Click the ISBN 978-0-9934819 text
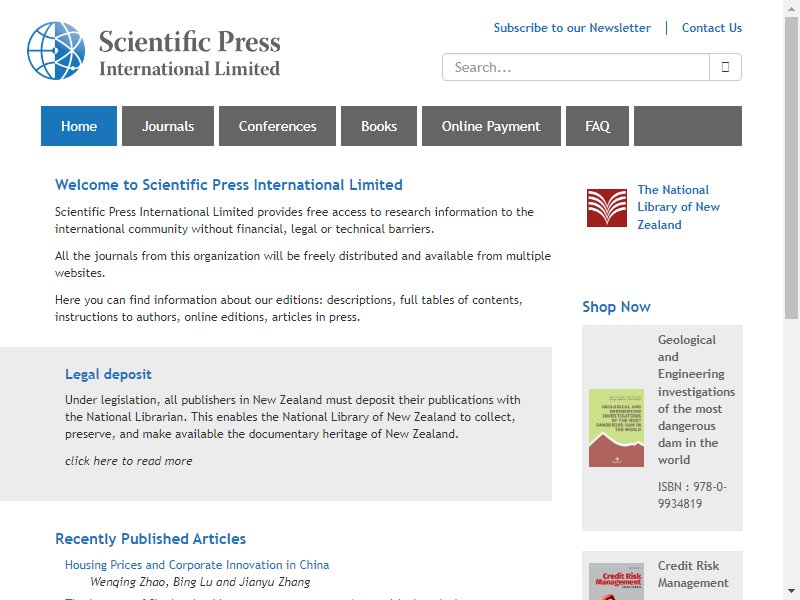This screenshot has height=600, width=800. 692,495
